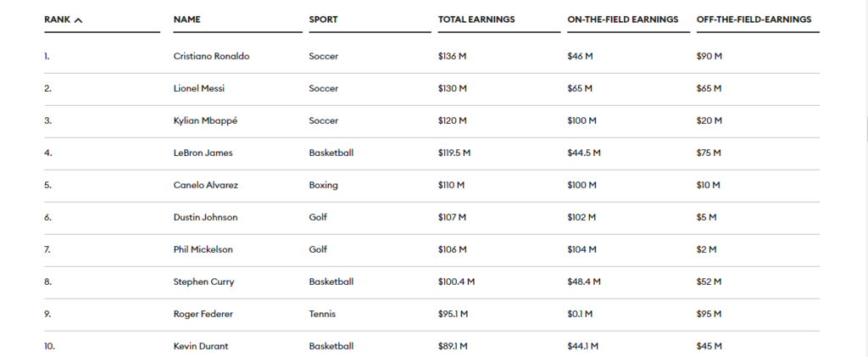The height and width of the screenshot is (357, 868).
Task: Select Canelo Alvarez name
Action: point(205,185)
